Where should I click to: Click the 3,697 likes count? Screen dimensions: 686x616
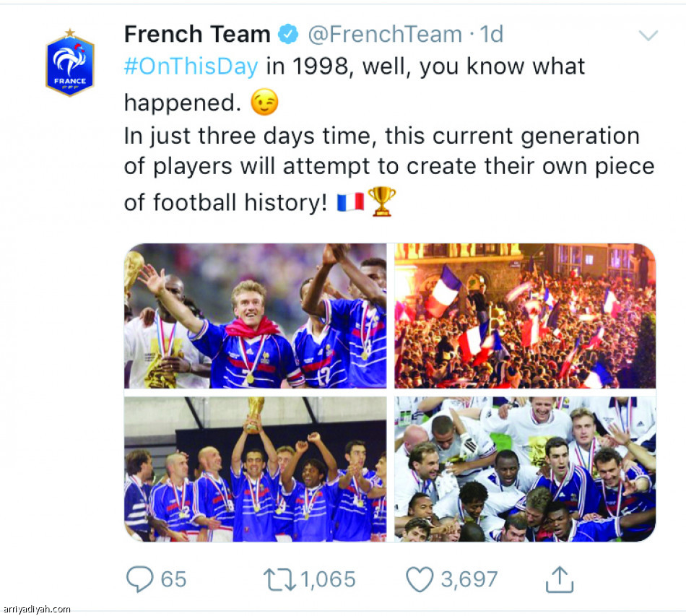pyautogui.click(x=469, y=579)
